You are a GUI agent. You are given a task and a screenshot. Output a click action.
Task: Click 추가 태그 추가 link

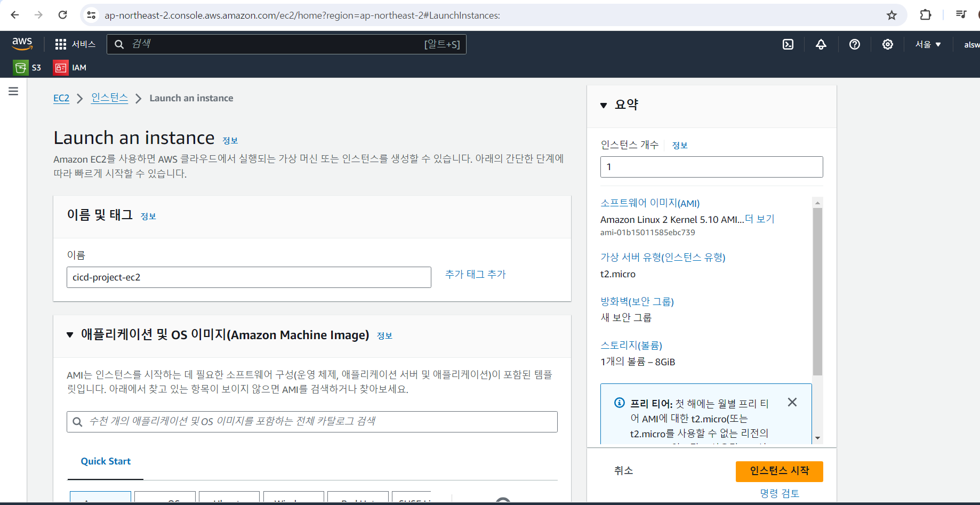tap(476, 274)
